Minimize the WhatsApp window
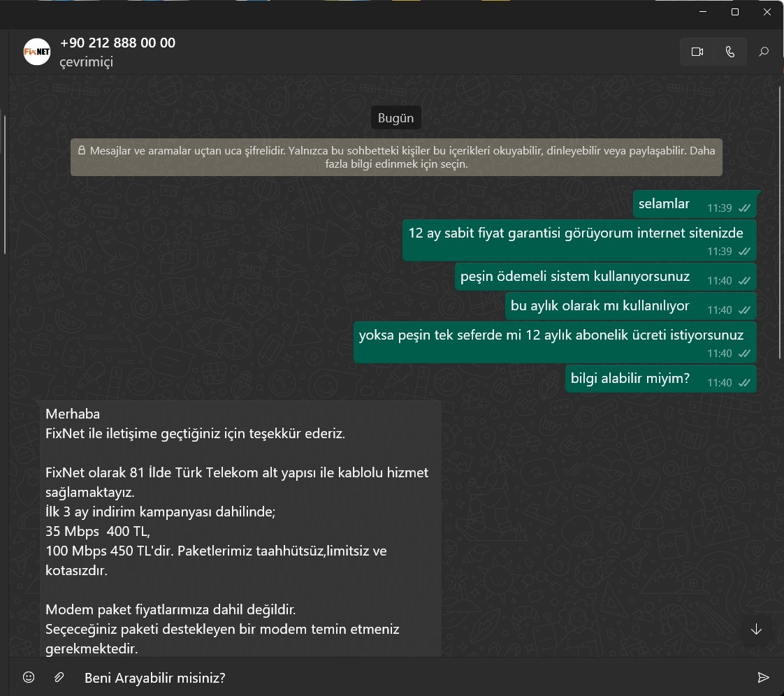Image resolution: width=784 pixels, height=696 pixels. click(x=703, y=12)
